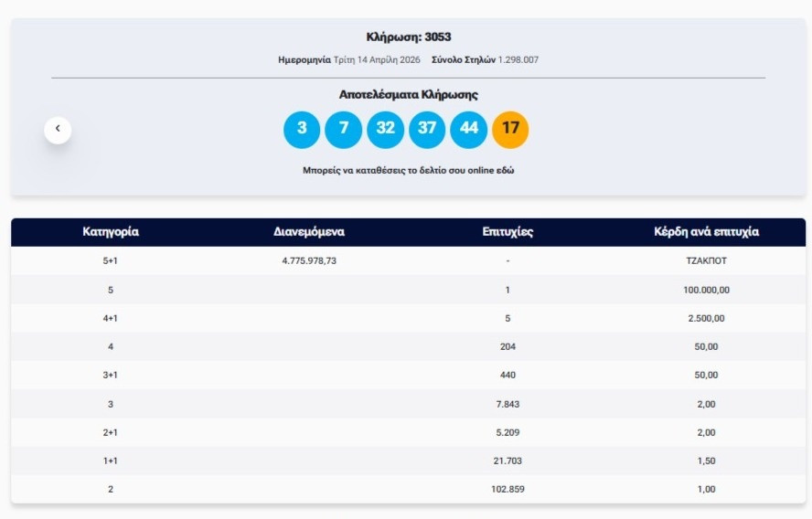Click the blue ball number 44
The height and width of the screenshot is (519, 812).
(x=468, y=129)
